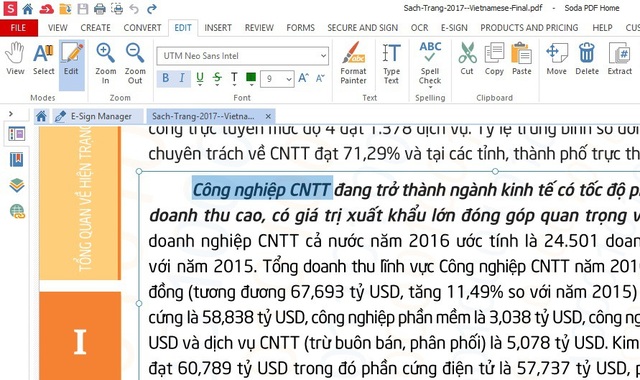Open the OCR ribbon tab
This screenshot has width=640, height=380.
click(x=420, y=28)
